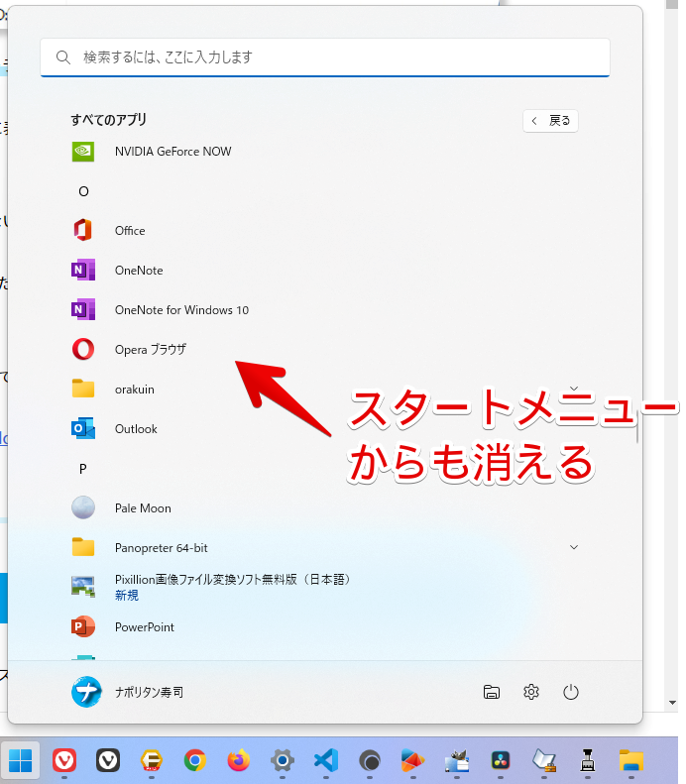The image size is (686, 784).
Task: Open red Vivaldi browser from taskbar
Action: point(64,760)
